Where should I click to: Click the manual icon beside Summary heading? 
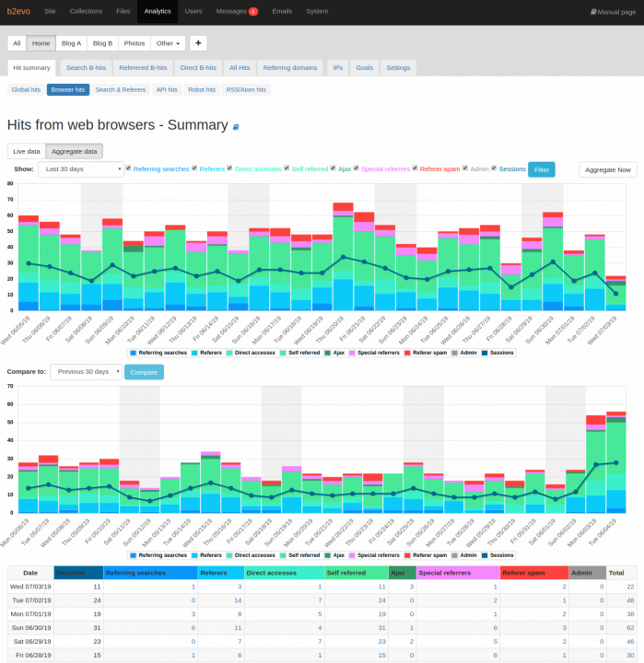(236, 127)
